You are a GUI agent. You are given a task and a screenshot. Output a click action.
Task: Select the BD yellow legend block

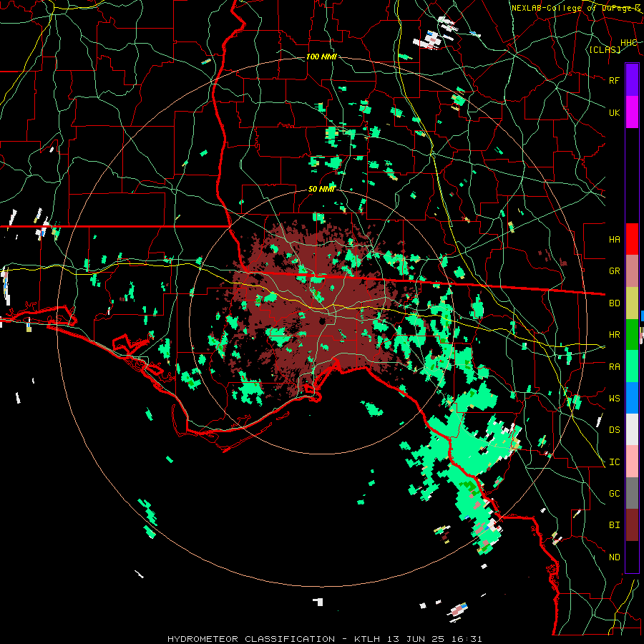[632, 303]
